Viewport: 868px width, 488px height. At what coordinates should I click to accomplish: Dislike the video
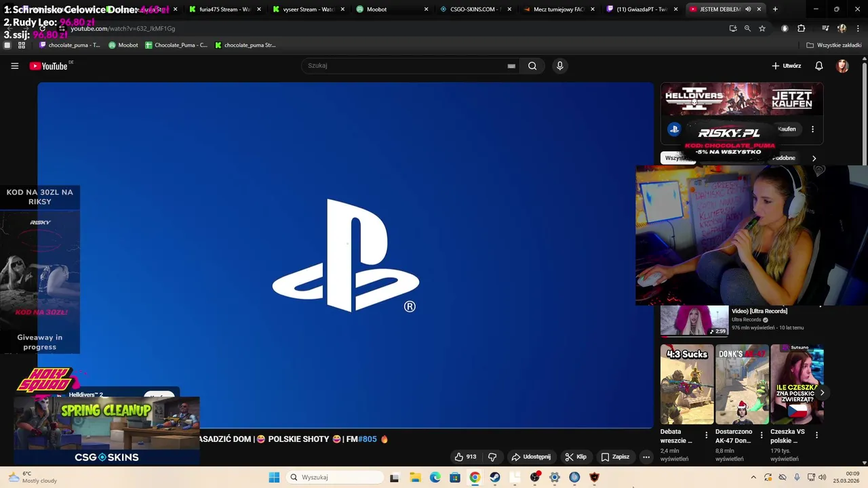[x=493, y=457]
